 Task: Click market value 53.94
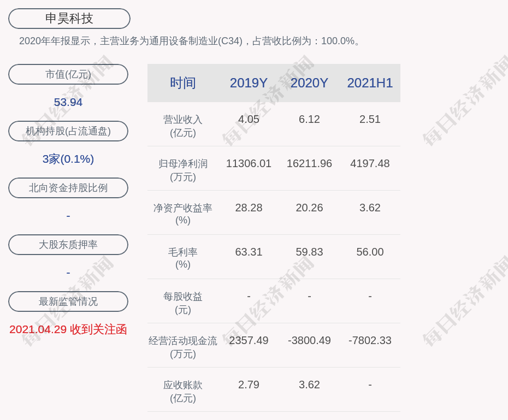68,102
